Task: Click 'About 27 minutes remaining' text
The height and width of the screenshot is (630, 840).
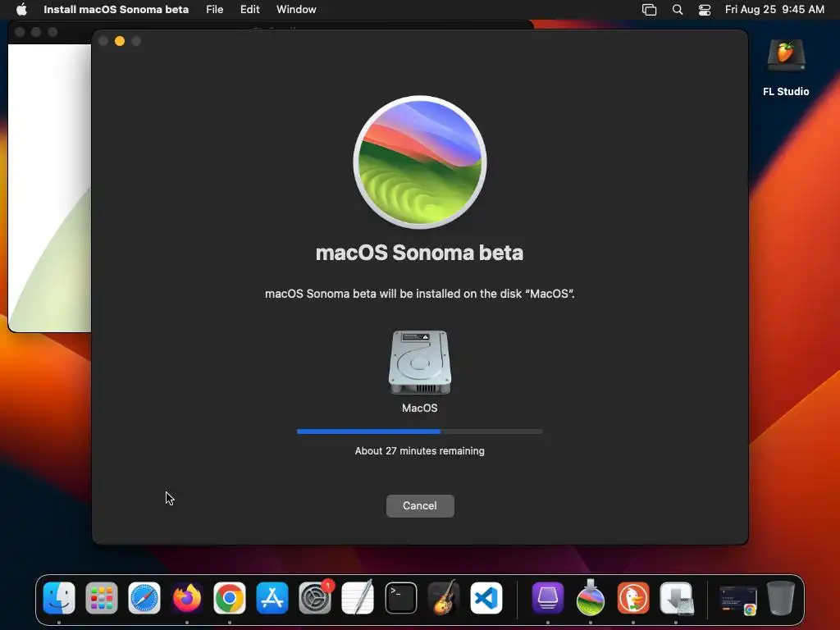Action: pyautogui.click(x=419, y=451)
